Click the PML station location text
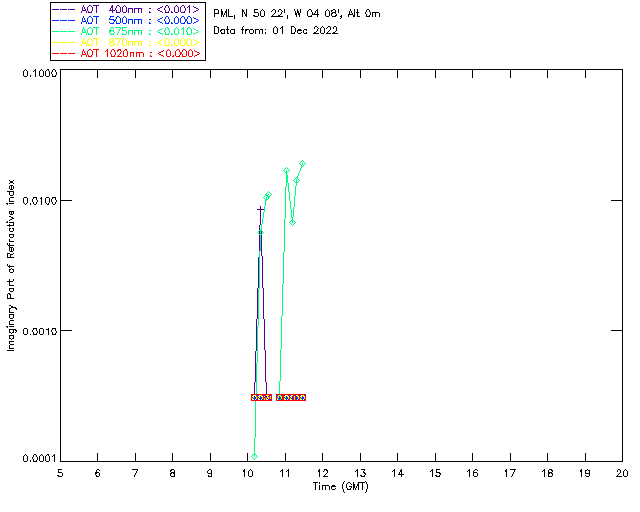Viewport: 640px width, 512px height. pyautogui.click(x=297, y=14)
